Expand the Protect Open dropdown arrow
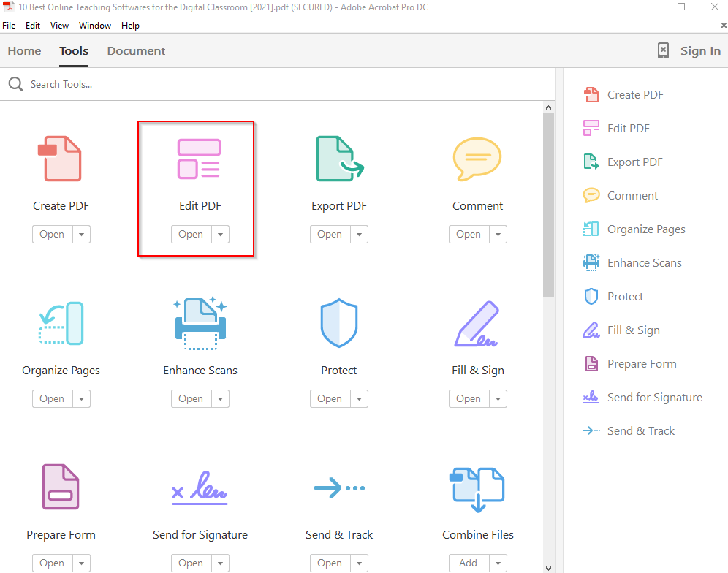 coord(359,399)
